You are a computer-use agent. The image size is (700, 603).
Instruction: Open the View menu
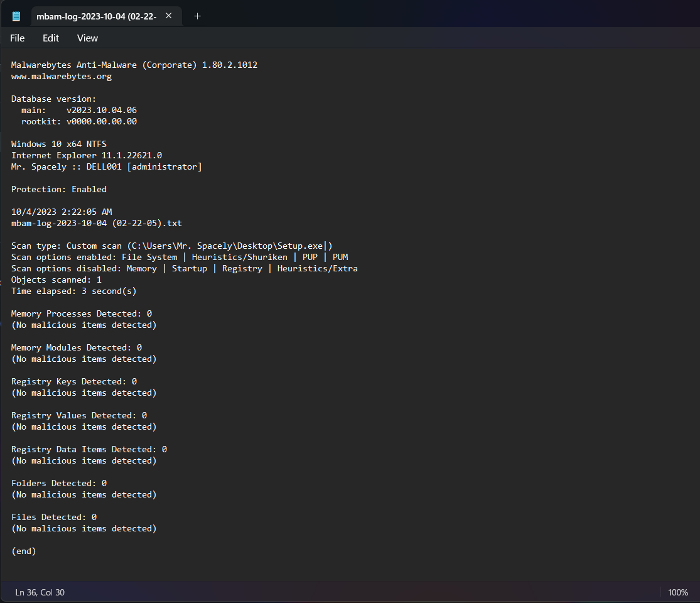pos(87,38)
